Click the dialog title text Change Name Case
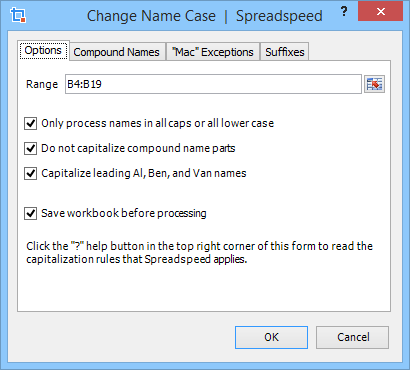This screenshot has width=410, height=370. (151, 16)
